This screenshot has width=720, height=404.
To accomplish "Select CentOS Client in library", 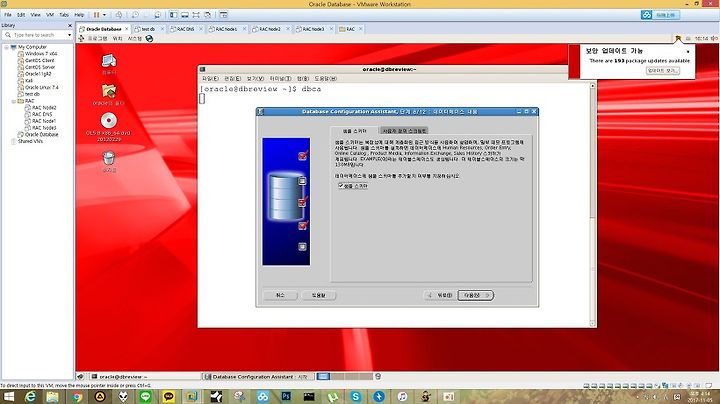I will [x=39, y=60].
